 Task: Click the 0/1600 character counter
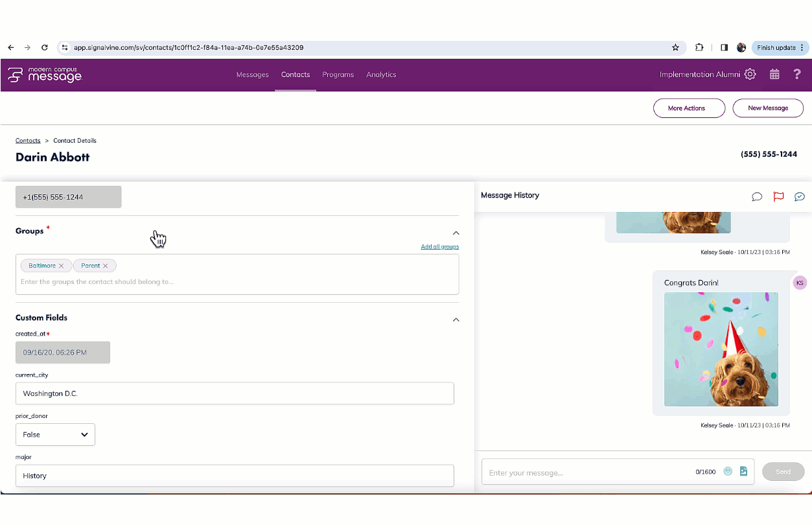[706, 472]
